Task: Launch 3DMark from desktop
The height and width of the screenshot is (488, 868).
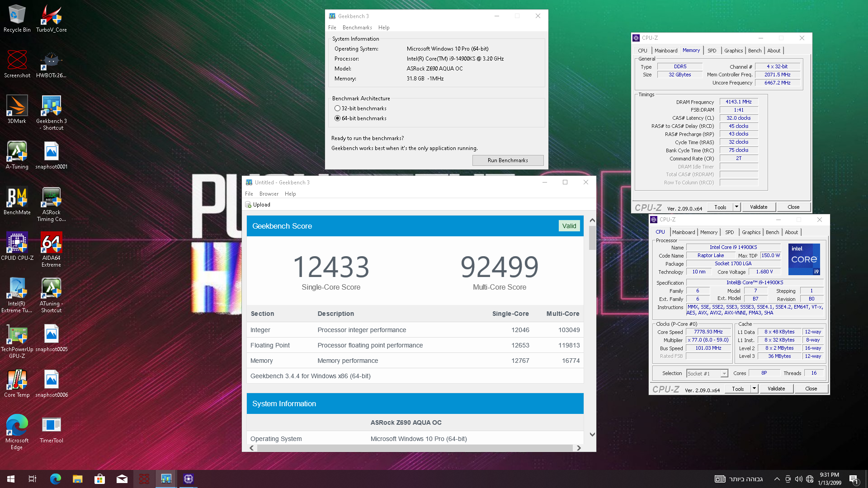Action: coord(17,110)
